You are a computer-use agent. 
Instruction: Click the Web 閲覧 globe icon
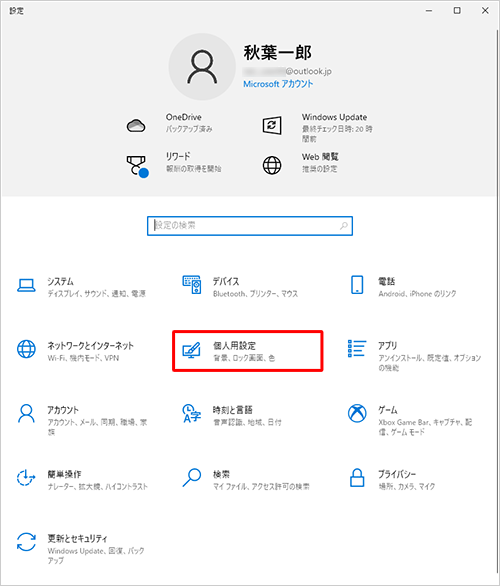click(x=272, y=165)
